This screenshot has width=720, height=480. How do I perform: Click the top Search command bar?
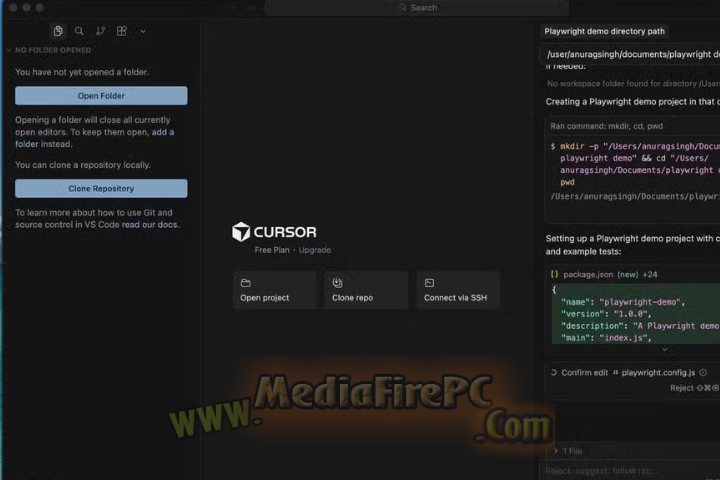tap(417, 8)
